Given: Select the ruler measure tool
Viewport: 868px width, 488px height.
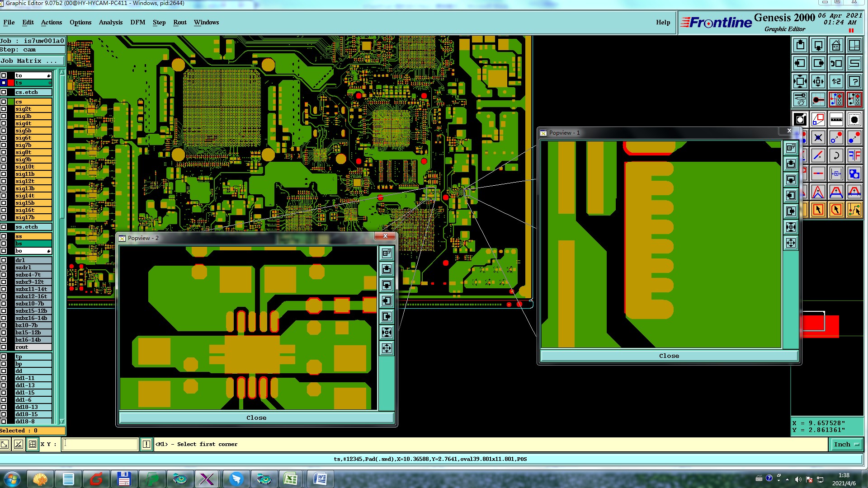Looking at the screenshot, I should coord(836,120).
